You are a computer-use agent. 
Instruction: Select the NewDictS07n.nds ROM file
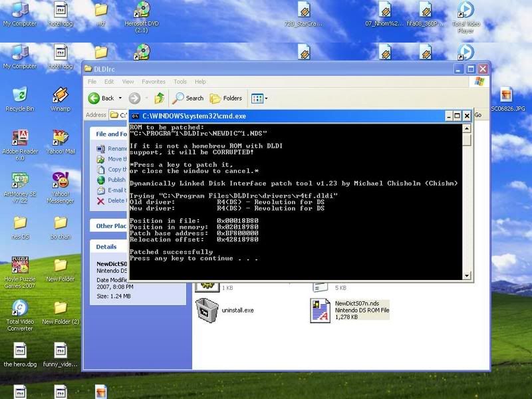coord(350,310)
